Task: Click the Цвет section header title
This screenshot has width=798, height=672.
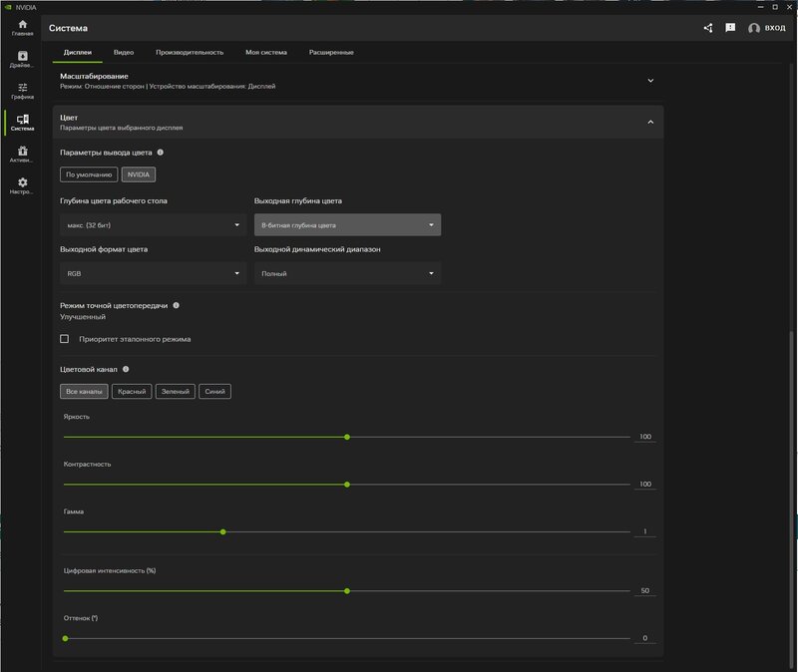Action: (x=69, y=118)
